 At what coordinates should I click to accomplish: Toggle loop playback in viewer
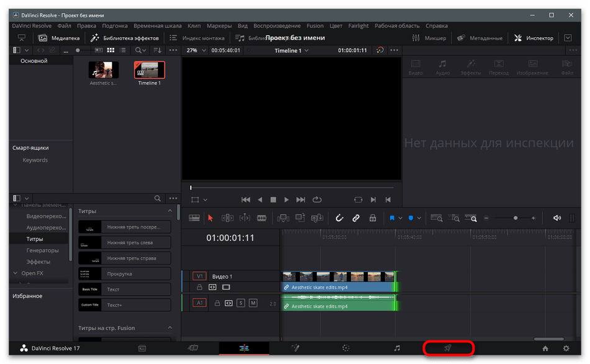tap(317, 199)
